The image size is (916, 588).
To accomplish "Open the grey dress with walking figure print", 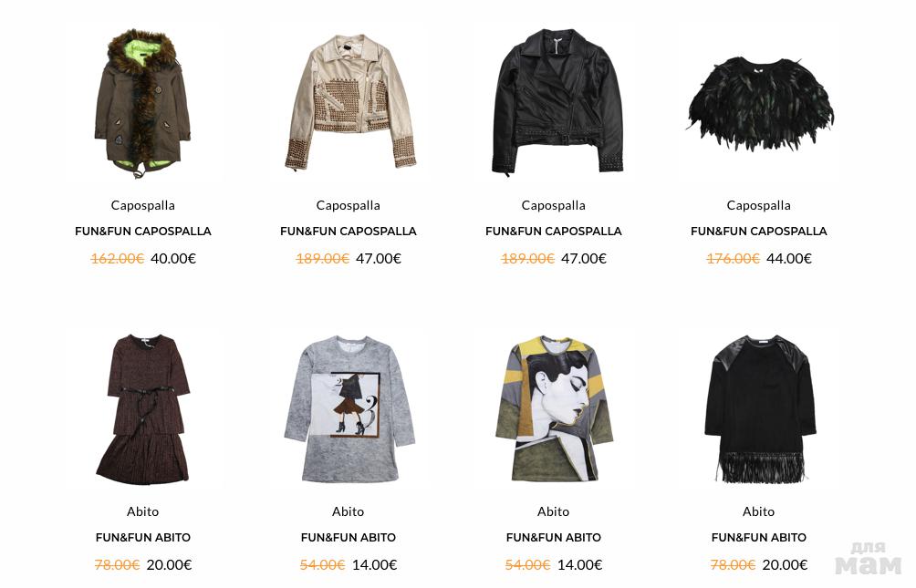I will tap(349, 408).
